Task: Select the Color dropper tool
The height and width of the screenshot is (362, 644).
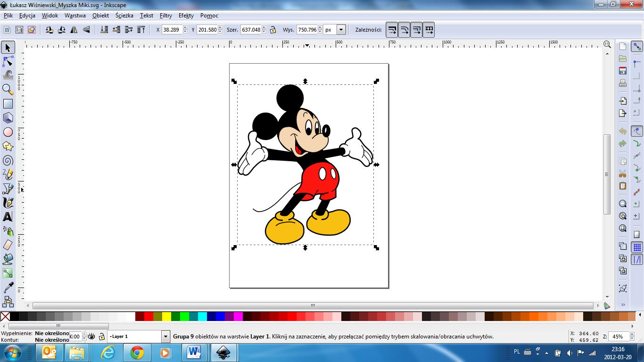Action: coord(8,288)
